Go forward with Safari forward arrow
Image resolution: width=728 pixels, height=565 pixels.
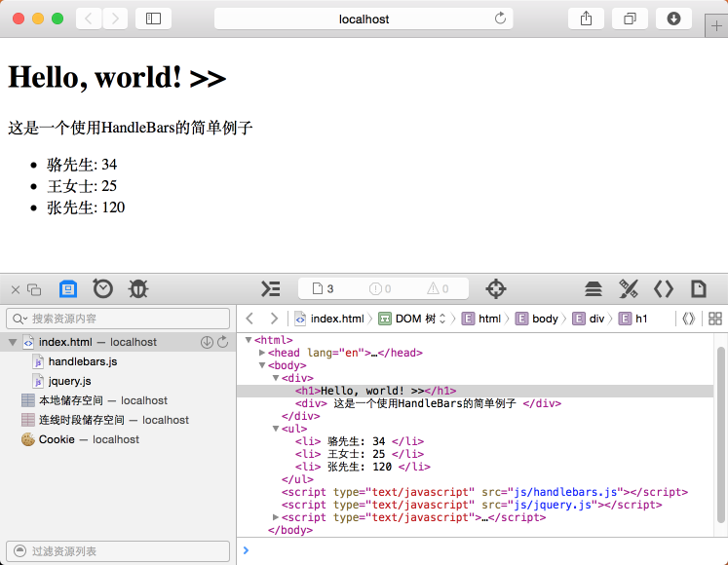pyautogui.click(x=115, y=19)
